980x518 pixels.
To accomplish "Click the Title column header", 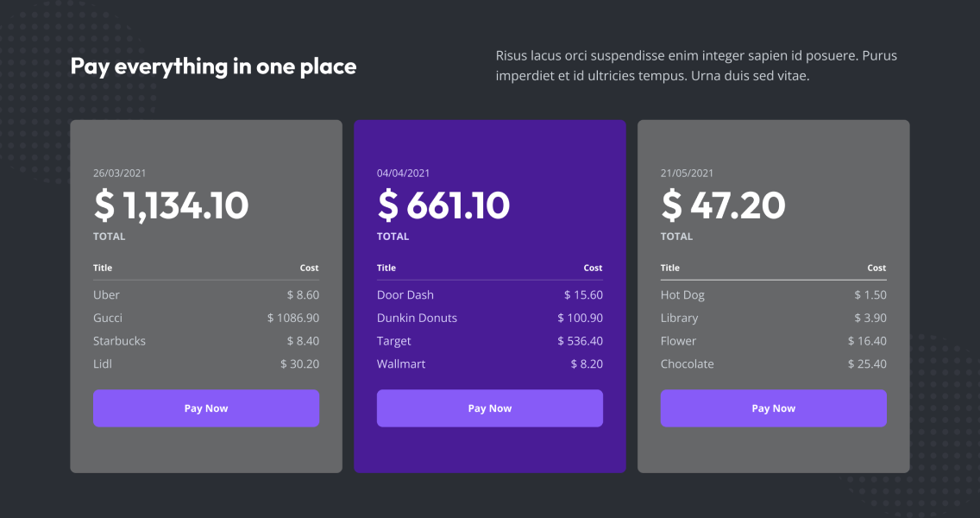I will 103,268.
